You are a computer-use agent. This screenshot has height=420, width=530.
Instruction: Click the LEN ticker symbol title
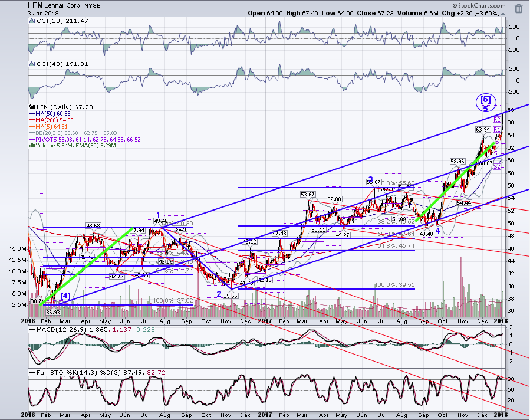[35, 6]
